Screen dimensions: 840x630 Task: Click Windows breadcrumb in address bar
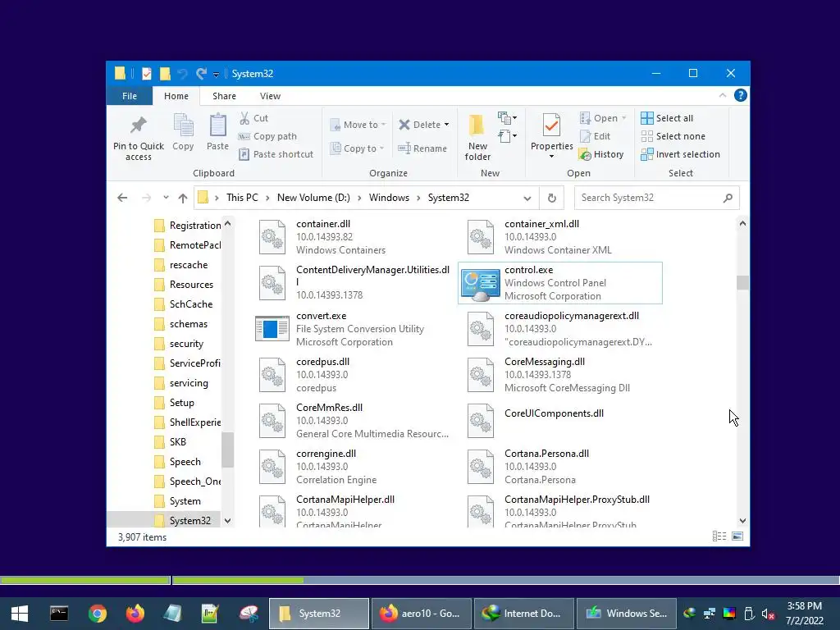(x=389, y=198)
